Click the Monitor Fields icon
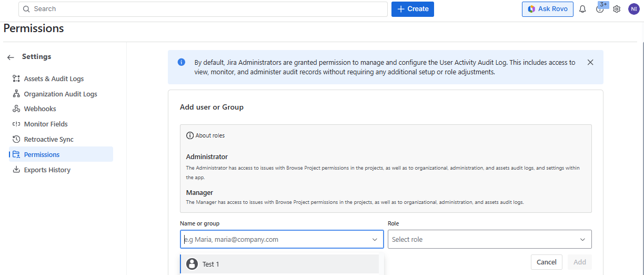Screen dimensions: 644x275 pyautogui.click(x=16, y=124)
